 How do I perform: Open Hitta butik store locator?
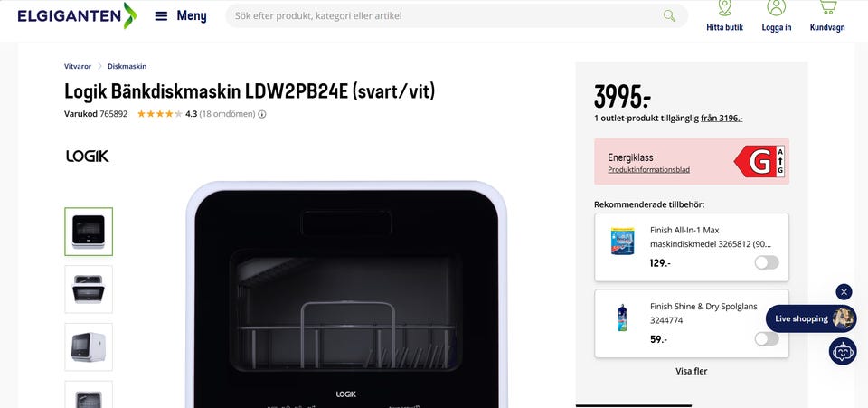(x=724, y=16)
